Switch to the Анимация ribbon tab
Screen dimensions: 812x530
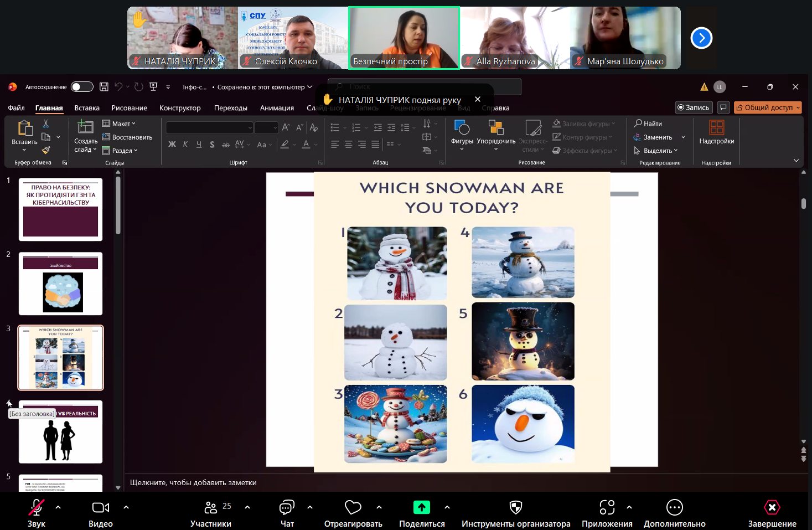pyautogui.click(x=277, y=108)
